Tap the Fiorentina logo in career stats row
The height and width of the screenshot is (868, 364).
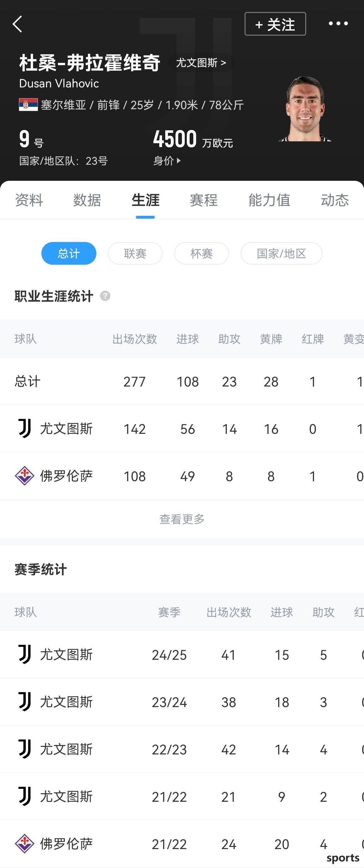click(25, 476)
